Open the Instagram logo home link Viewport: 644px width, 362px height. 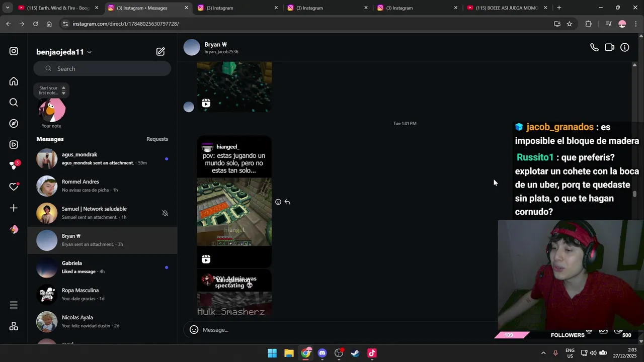pyautogui.click(x=14, y=51)
